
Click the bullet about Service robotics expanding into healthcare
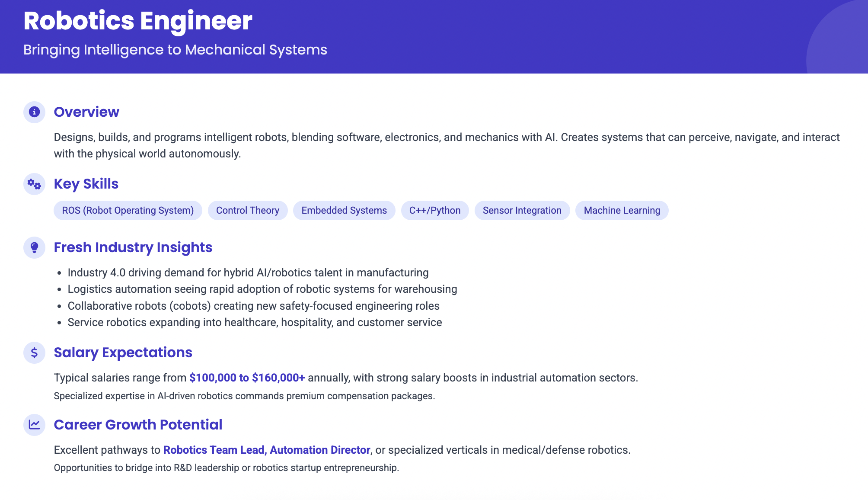(x=255, y=322)
